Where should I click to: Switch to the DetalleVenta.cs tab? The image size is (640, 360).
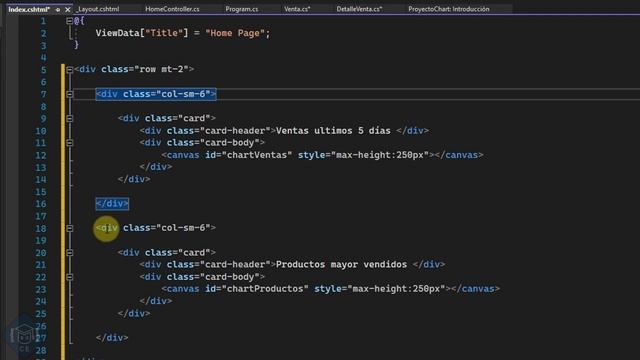tap(359, 9)
